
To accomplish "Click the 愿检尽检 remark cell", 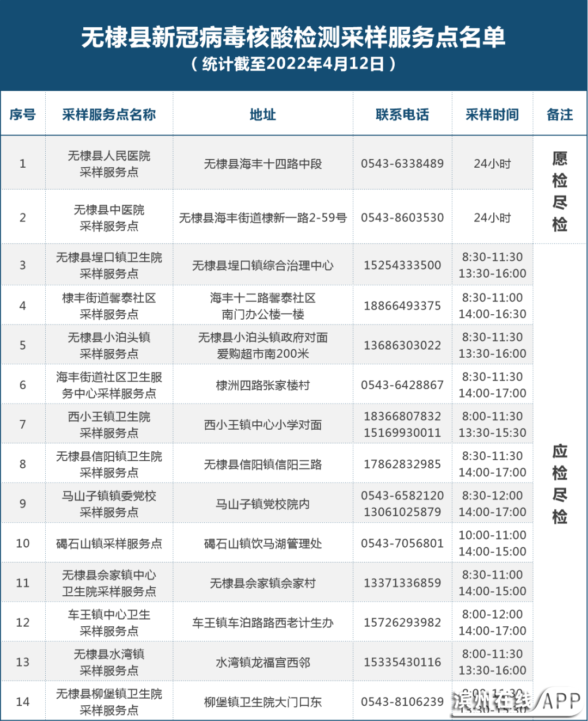I will click(x=559, y=191).
